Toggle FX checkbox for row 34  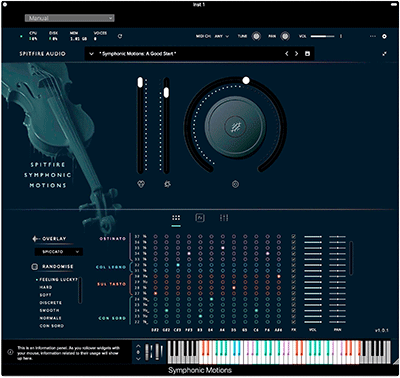click(x=293, y=254)
